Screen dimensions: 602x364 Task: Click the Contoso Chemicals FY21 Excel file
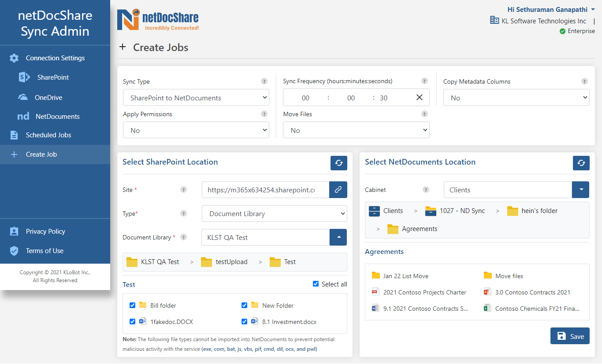tap(532, 309)
